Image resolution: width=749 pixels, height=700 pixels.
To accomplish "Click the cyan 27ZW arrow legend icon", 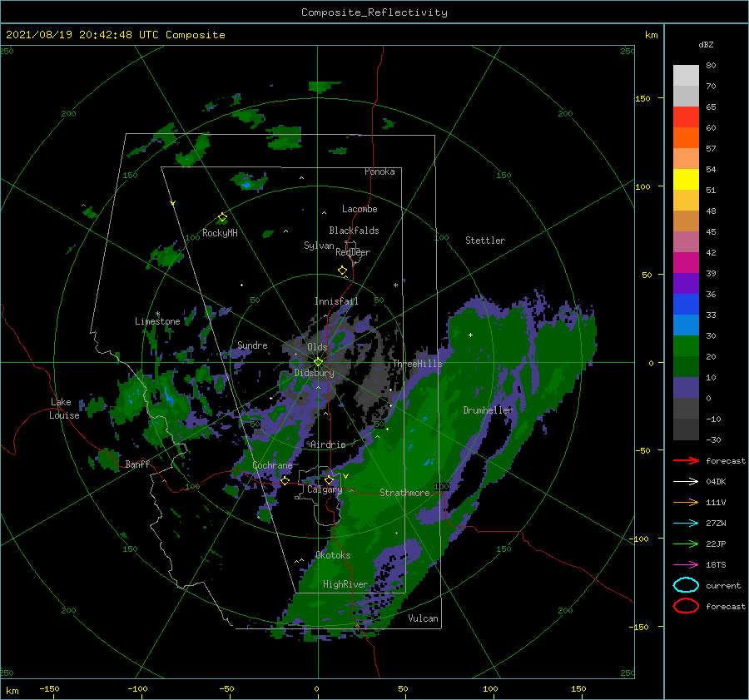I will pyautogui.click(x=686, y=524).
